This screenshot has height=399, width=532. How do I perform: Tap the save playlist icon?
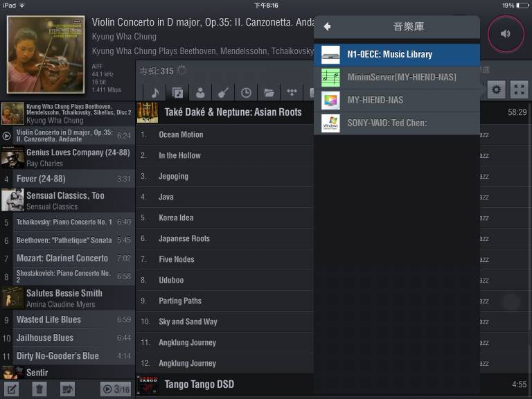click(x=67, y=389)
